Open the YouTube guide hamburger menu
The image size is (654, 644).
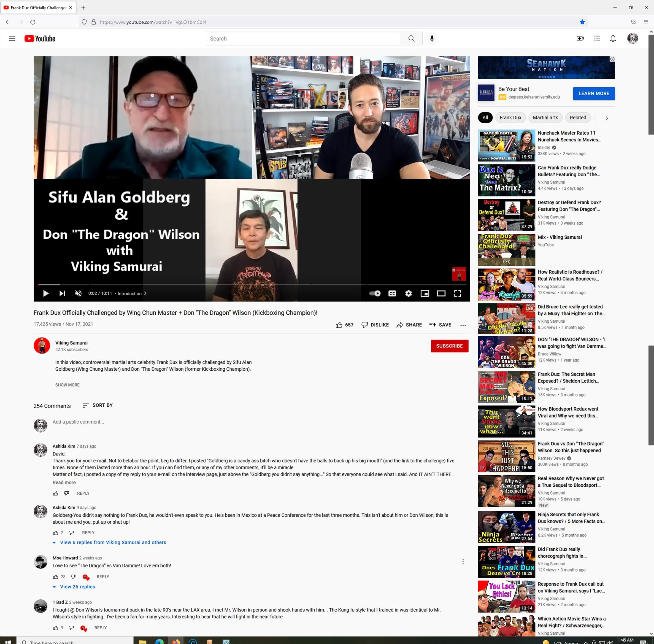(x=12, y=39)
